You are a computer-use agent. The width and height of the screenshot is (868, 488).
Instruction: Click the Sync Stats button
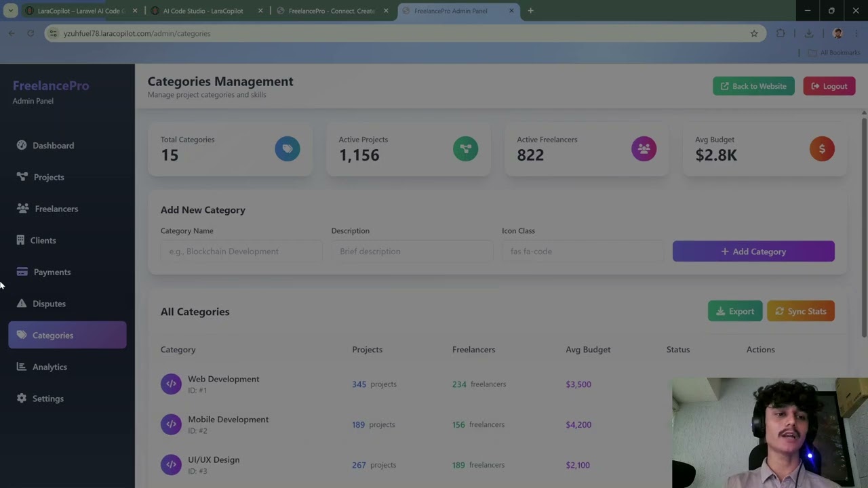[801, 311]
